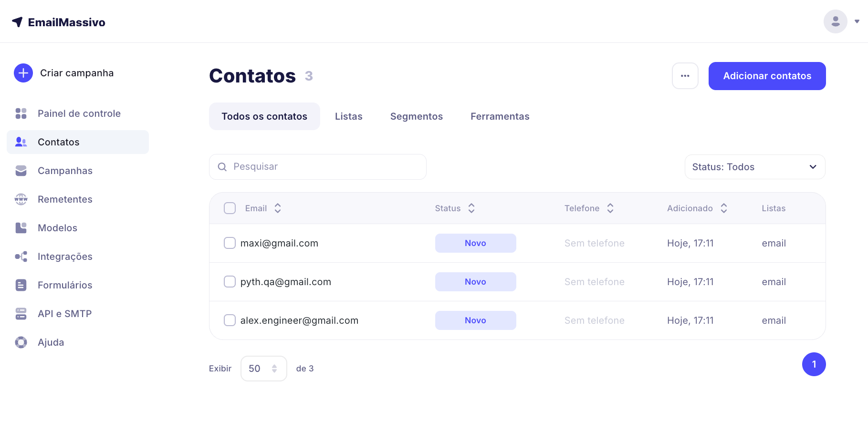Click the Ajuda lifebuoy icon
The image size is (868, 421).
[x=21, y=342]
